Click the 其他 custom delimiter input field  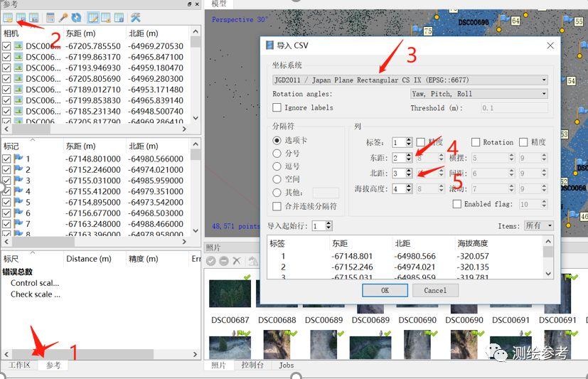click(326, 192)
